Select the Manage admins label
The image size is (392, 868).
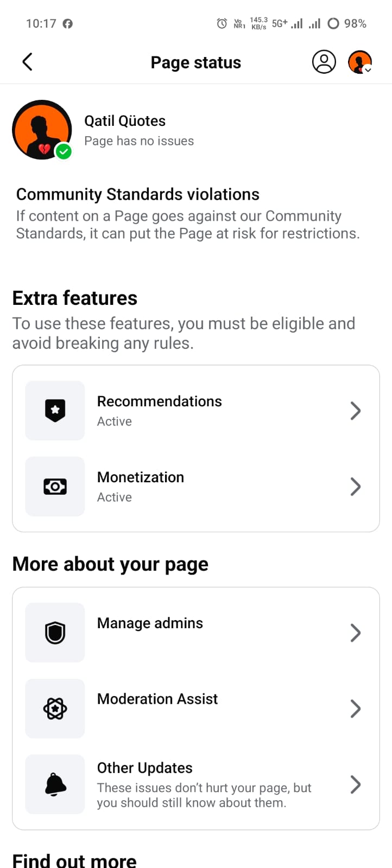click(150, 623)
